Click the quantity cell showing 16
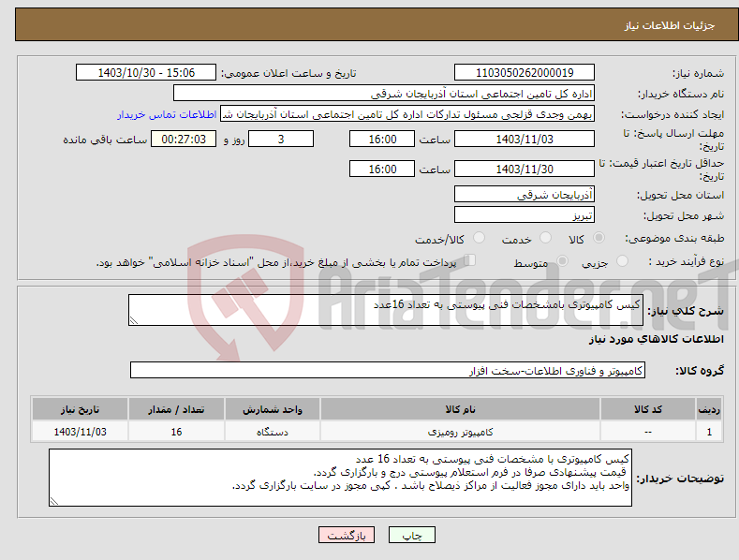Image resolution: width=739 pixels, height=560 pixels. click(176, 432)
